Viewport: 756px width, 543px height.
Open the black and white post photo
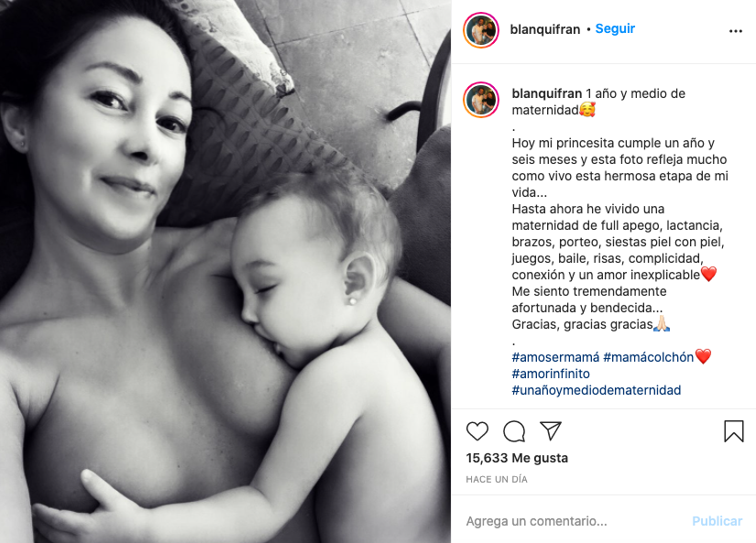(x=225, y=271)
